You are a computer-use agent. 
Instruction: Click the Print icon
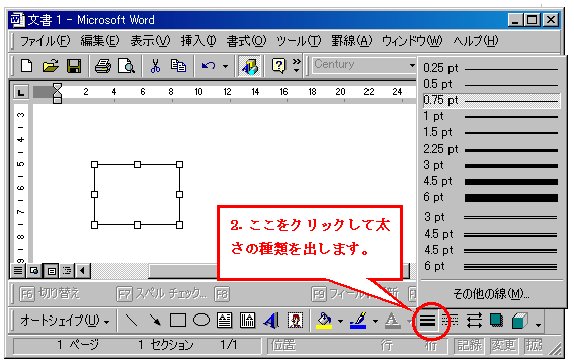(x=102, y=66)
